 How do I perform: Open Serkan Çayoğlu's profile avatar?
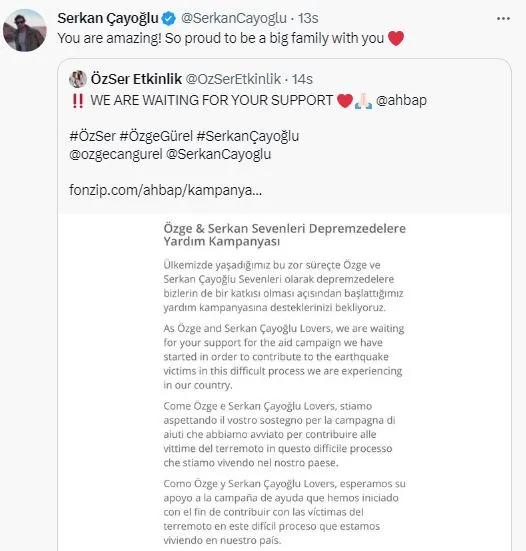[x=25, y=31]
